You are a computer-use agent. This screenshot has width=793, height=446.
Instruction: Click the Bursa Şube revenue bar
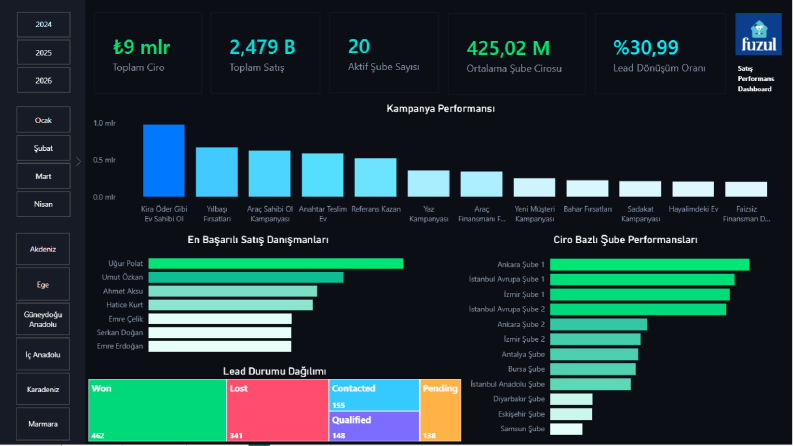[x=593, y=369]
